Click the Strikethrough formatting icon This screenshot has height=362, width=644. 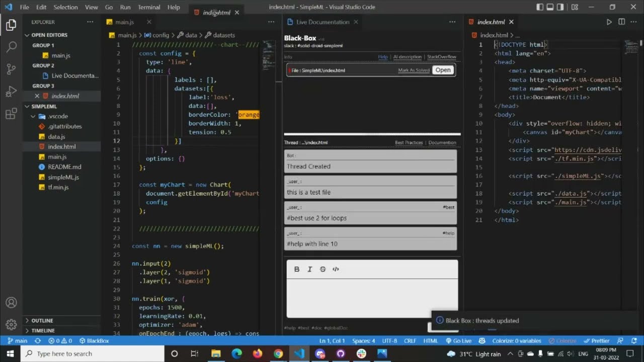[x=323, y=269]
